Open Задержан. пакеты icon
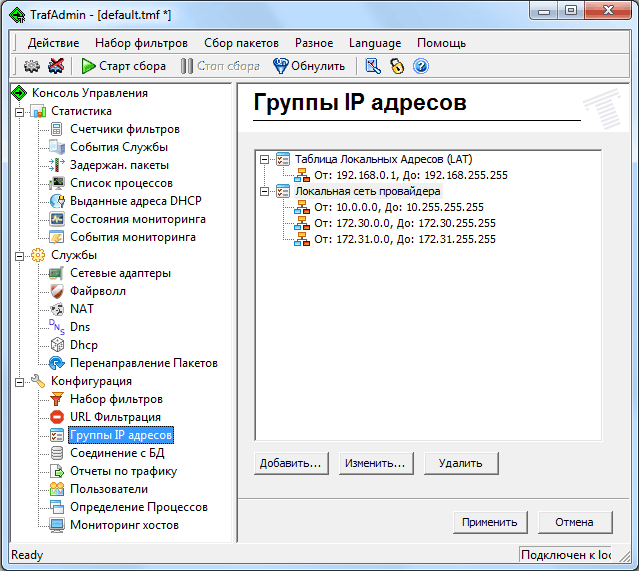Screen dimensions: 639x571 pos(57,165)
